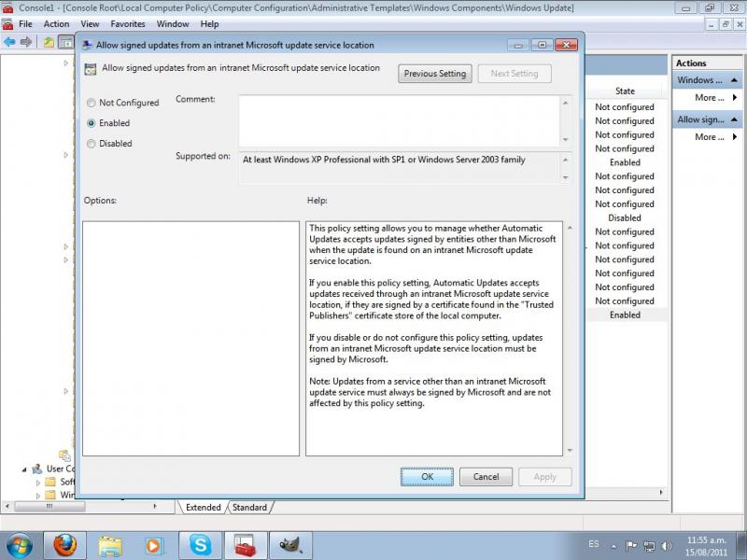Click the Supported on scroll down arrow
Viewport: 747px width, 560px height.
pyautogui.click(x=566, y=177)
